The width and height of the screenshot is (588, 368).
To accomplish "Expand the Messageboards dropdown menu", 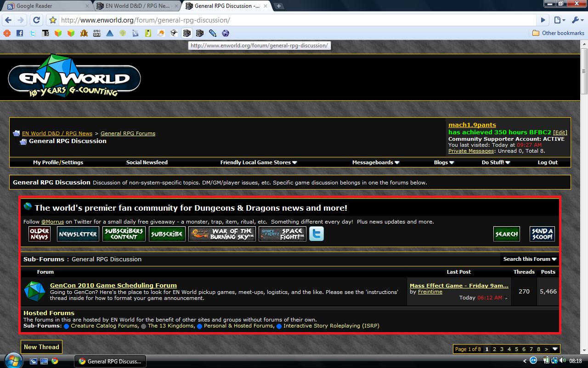I will 376,162.
